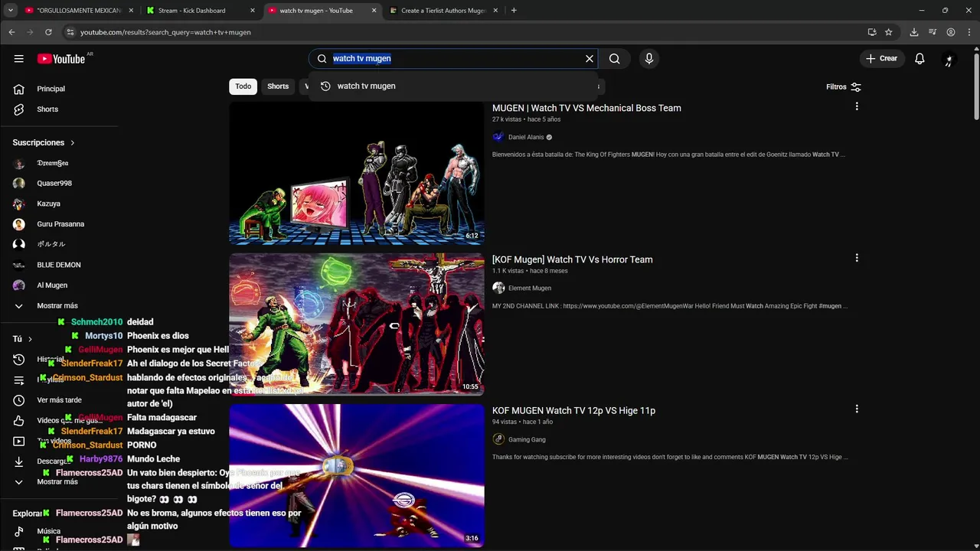Reload the page
This screenshot has height=551, width=980.
[x=48, y=32]
